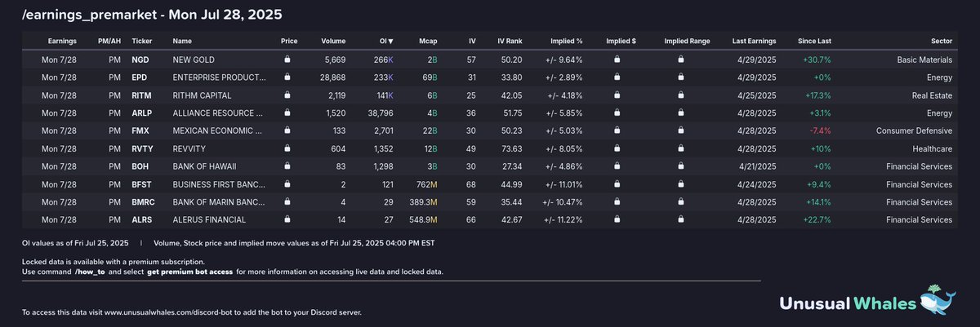The image size is (980, 327).
Task: Click the Implied $ lock icon for NGD
Action: click(617, 60)
